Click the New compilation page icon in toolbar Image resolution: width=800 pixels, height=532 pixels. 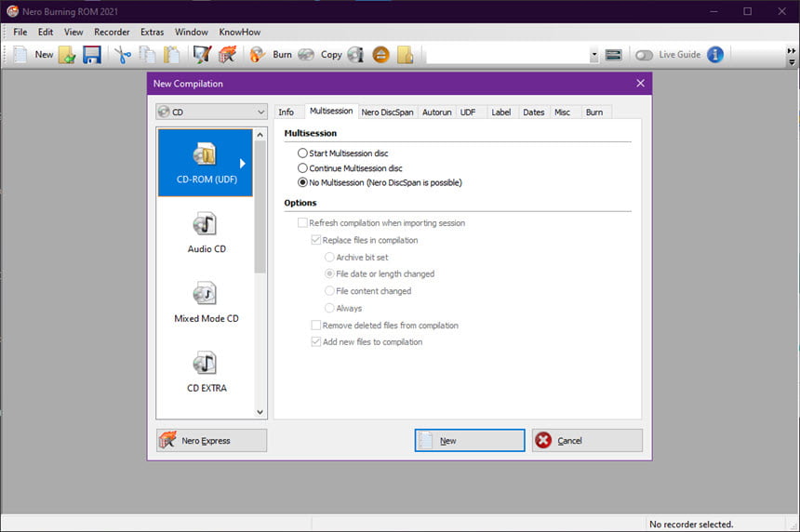click(20, 55)
